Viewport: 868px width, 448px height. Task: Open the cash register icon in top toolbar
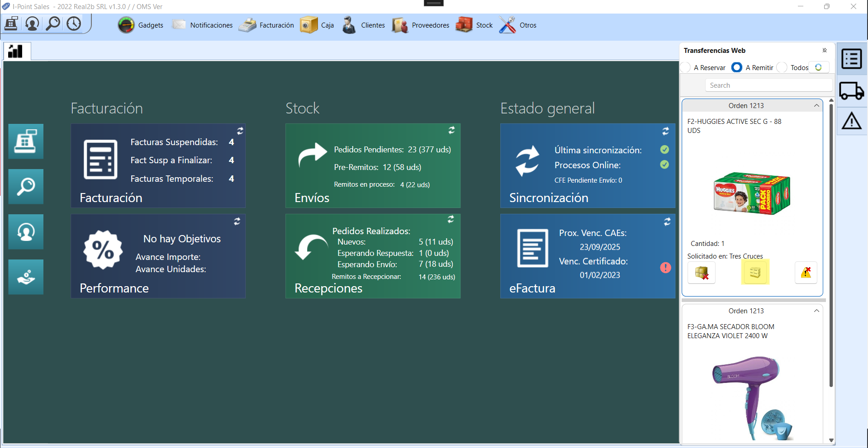11,24
